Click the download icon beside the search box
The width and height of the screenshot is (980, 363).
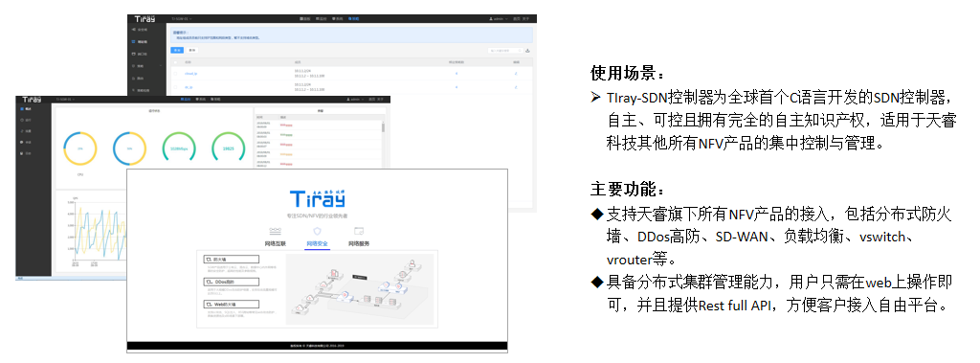(x=528, y=50)
